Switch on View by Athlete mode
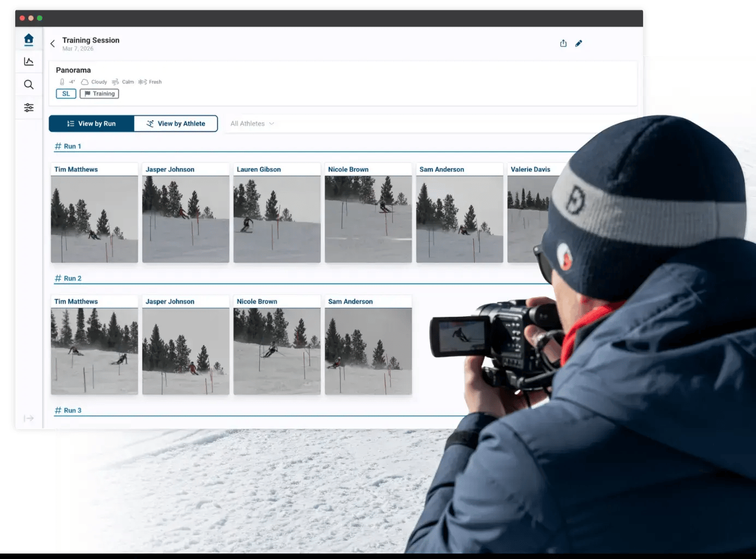756x559 pixels. 176,123
